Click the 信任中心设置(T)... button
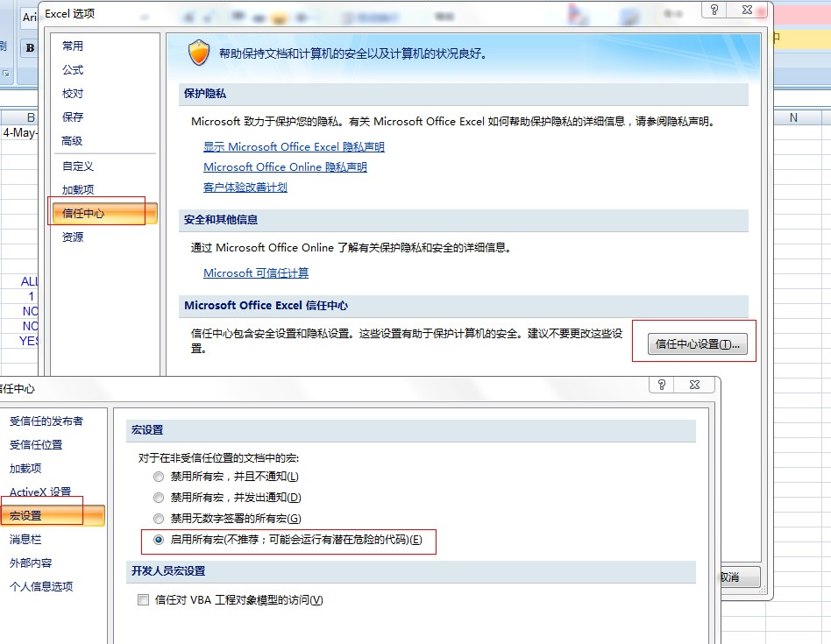 [x=698, y=344]
